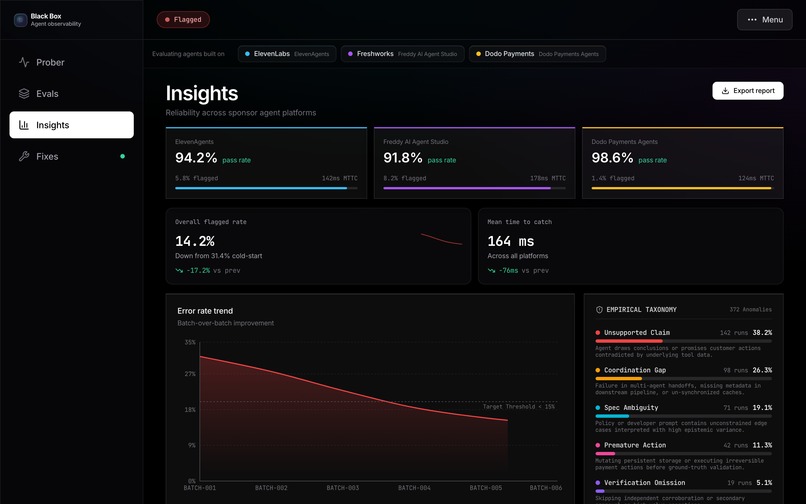This screenshot has height=504, width=806.
Task: Click the Export report button
Action: (748, 91)
